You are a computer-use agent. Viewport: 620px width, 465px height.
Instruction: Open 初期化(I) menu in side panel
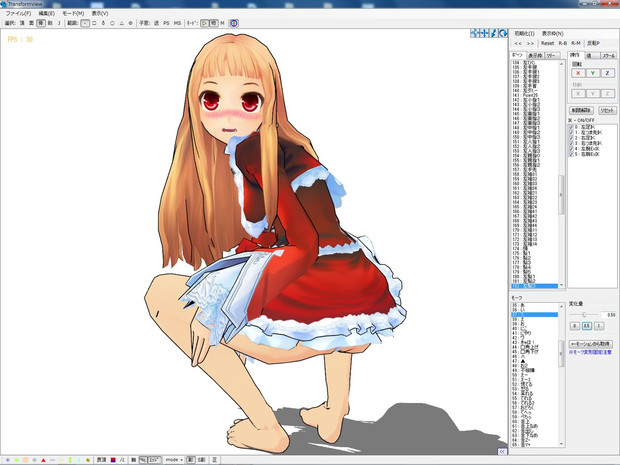tap(524, 34)
